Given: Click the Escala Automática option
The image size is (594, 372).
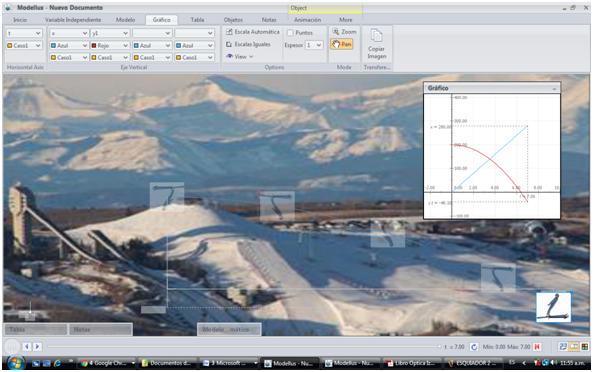Looking at the screenshot, I should (253, 32).
